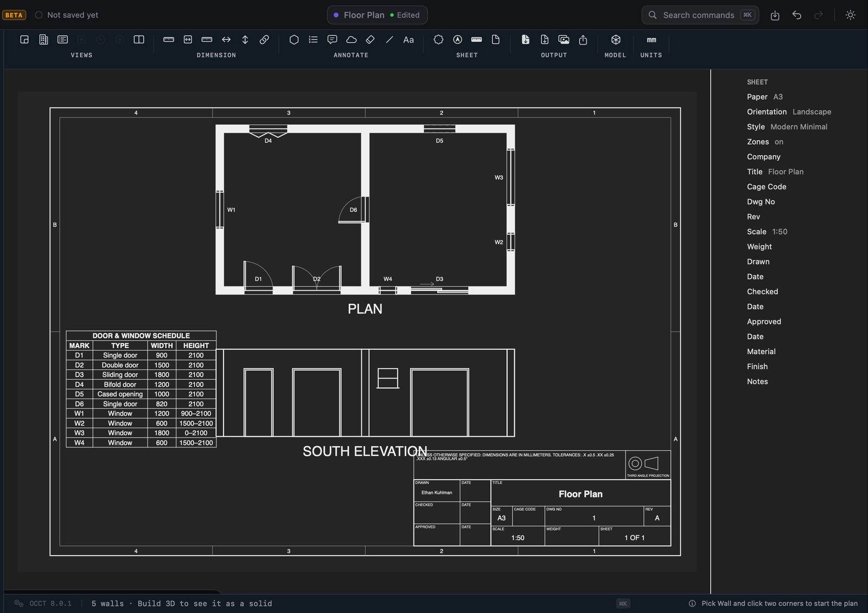Select the DOOR & WINDOW SCHEDULE header

(141, 336)
